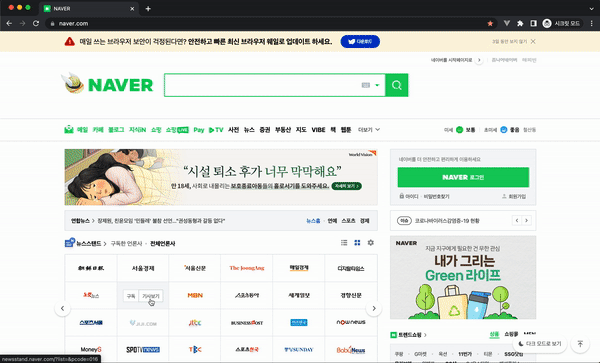This screenshot has height=363, width=600.
Task: Click the scroll-to-top arrow button
Action: pyautogui.click(x=580, y=343)
